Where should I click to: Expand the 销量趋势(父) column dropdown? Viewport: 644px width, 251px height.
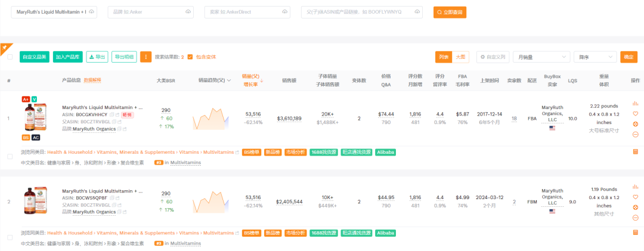coord(229,80)
